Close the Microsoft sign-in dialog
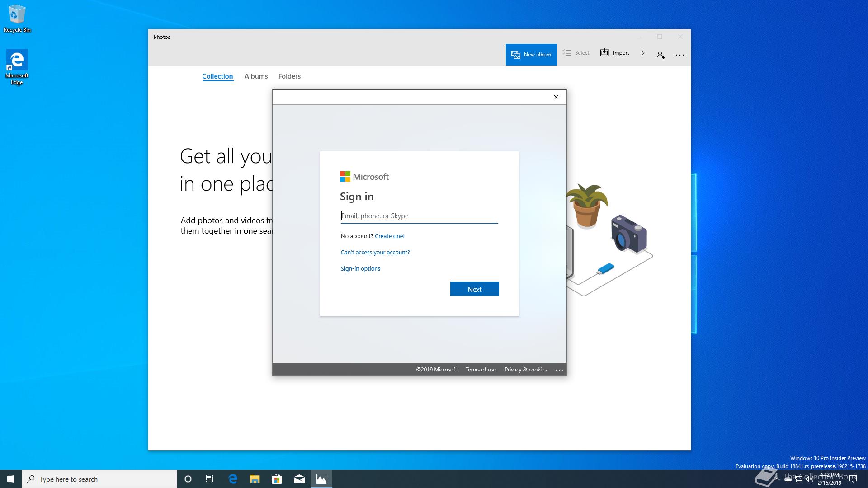This screenshot has height=488, width=868. [x=556, y=97]
